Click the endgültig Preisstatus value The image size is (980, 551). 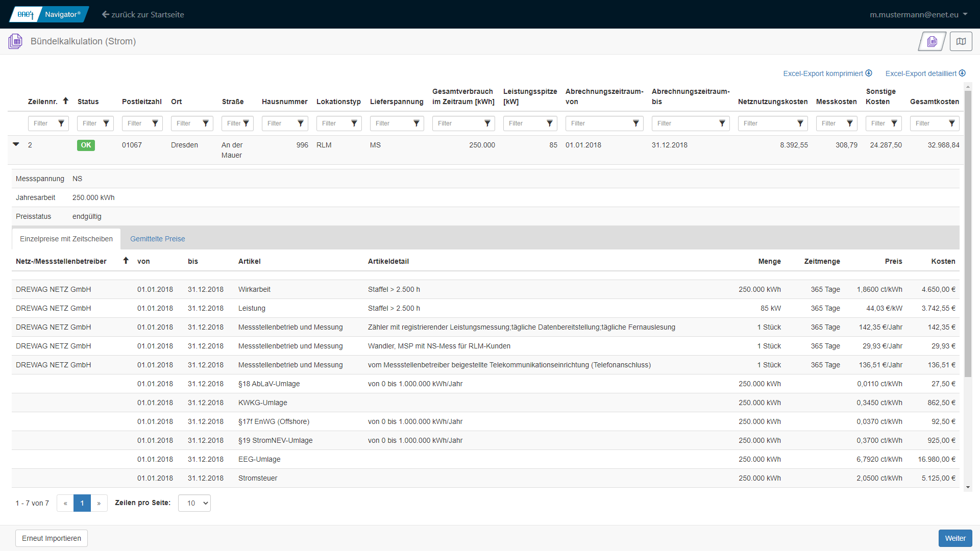point(87,216)
